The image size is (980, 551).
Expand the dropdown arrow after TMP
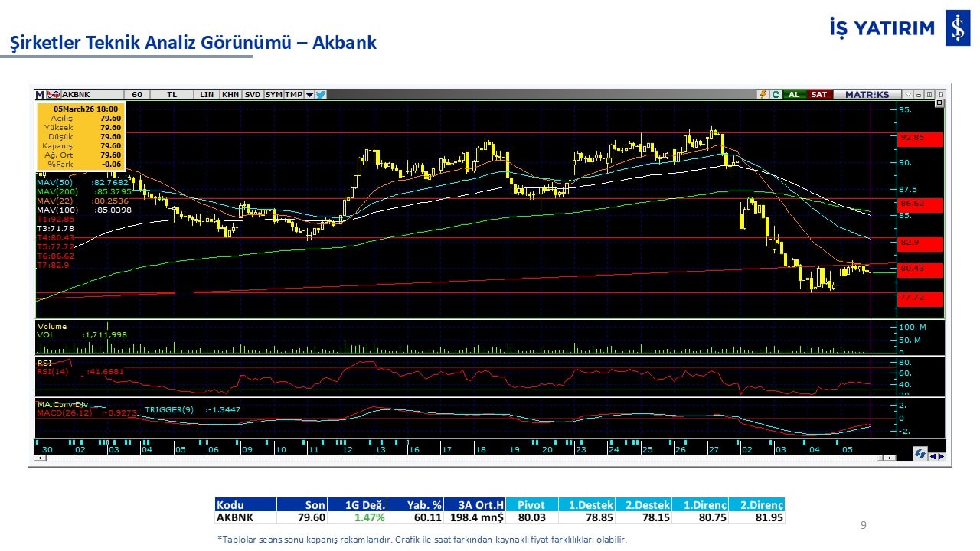309,95
